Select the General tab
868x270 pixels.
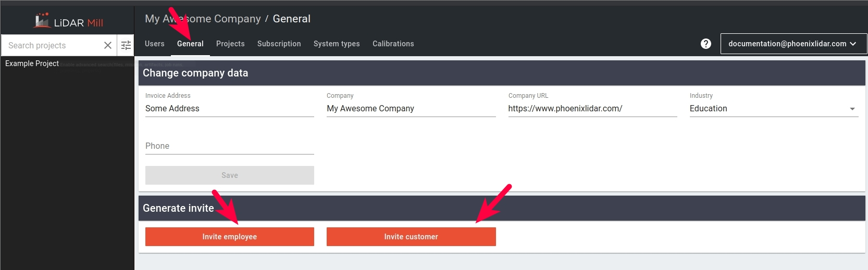pos(190,44)
